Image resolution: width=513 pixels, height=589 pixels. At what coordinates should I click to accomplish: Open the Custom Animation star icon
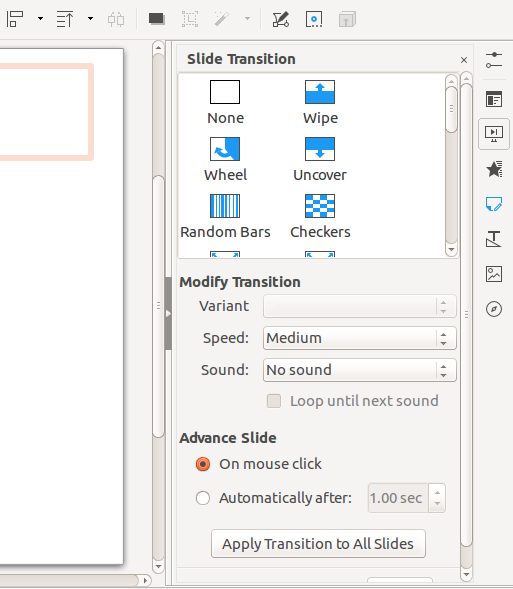coord(493,169)
